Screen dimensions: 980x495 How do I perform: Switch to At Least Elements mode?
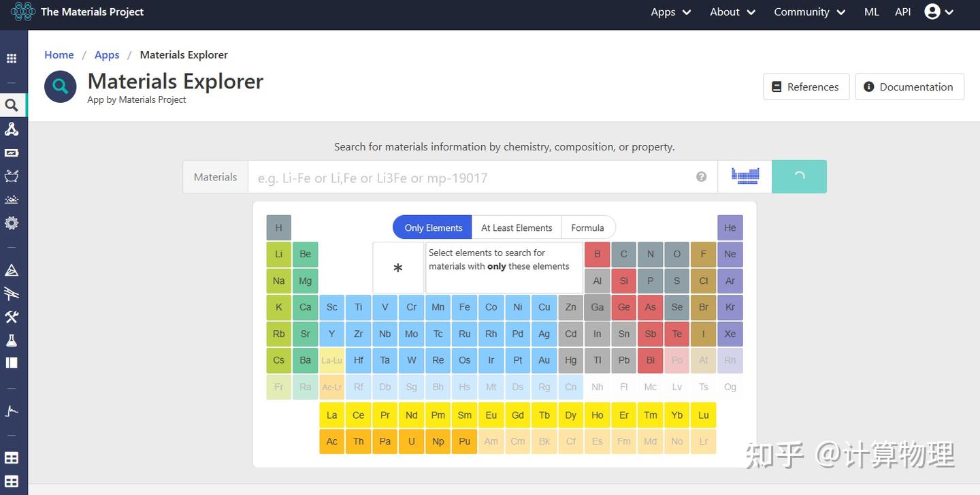pyautogui.click(x=517, y=227)
